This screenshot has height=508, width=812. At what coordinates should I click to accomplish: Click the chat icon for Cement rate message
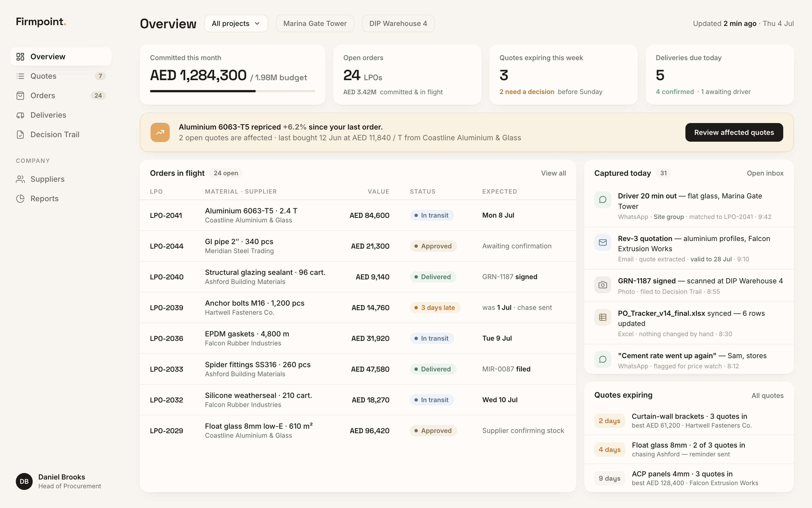click(x=603, y=360)
